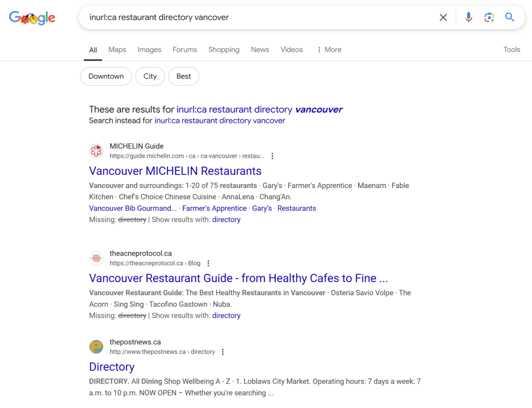Viewport: 532px width, 408px height.
Task: Open Vancouver Bib Gourmand sitelink
Action: tap(133, 208)
